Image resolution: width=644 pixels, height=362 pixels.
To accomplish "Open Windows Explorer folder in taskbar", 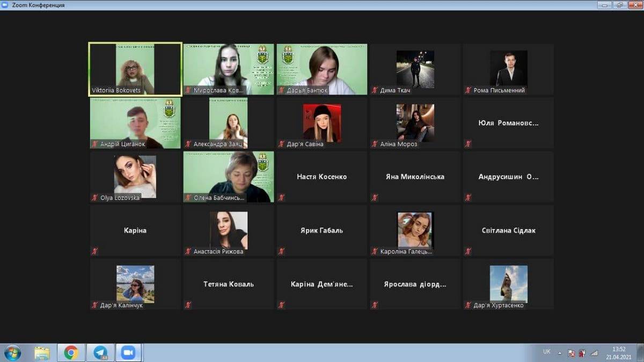I will [42, 352].
